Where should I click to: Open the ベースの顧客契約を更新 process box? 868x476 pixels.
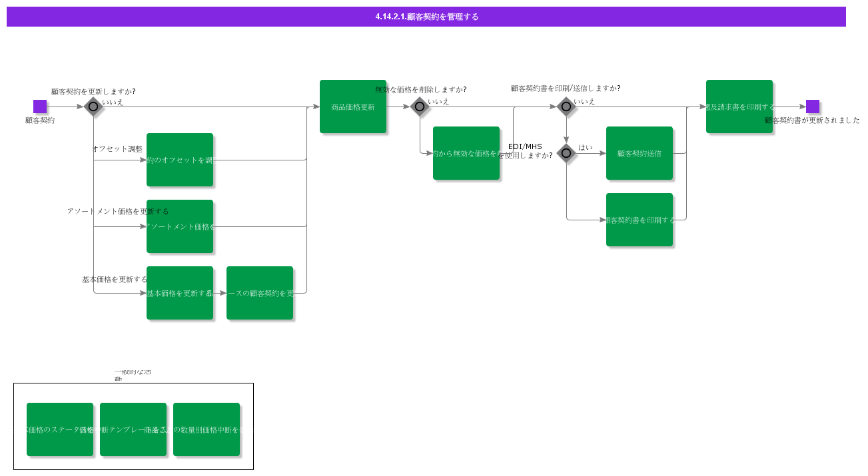coord(260,293)
